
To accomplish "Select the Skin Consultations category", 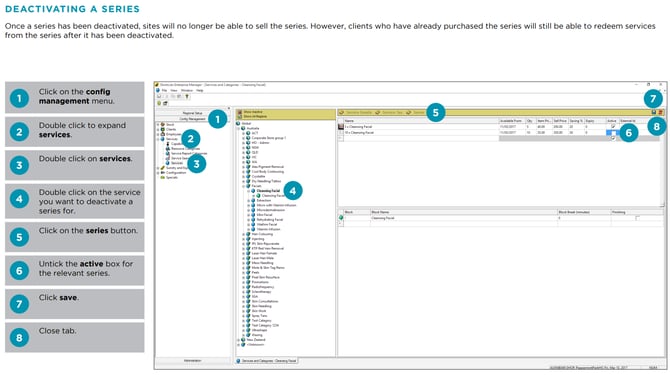I will tap(265, 301).
